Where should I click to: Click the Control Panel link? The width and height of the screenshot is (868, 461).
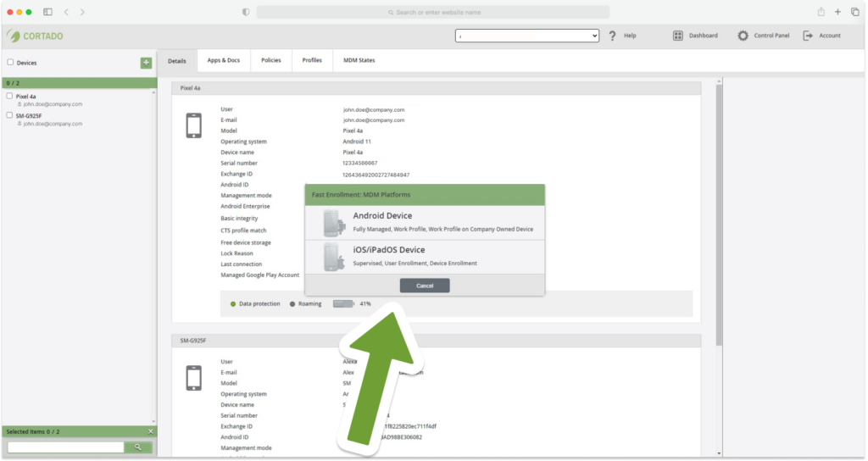[771, 36]
